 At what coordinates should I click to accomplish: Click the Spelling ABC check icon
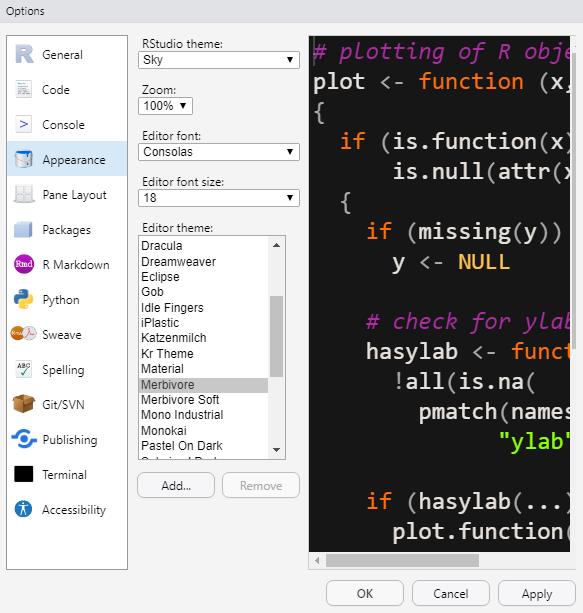(24, 369)
